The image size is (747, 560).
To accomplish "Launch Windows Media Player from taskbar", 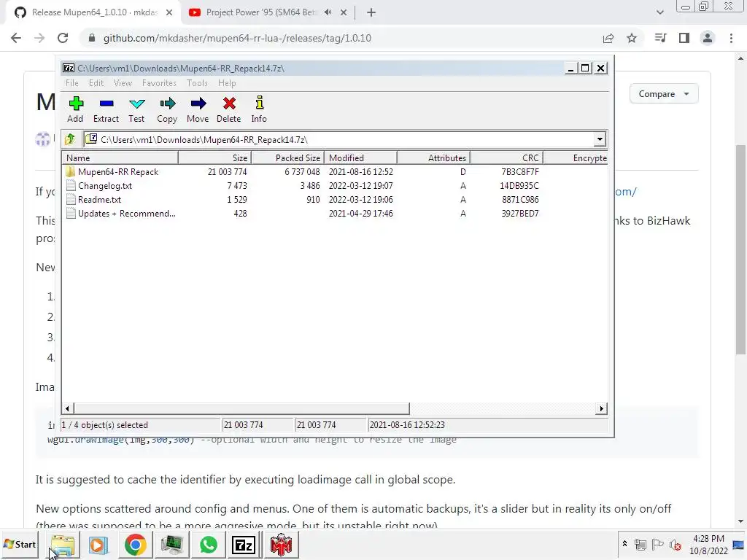I will point(98,545).
